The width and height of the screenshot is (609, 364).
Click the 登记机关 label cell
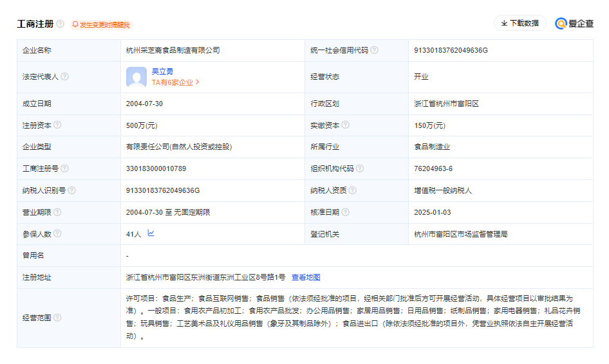coord(357,234)
